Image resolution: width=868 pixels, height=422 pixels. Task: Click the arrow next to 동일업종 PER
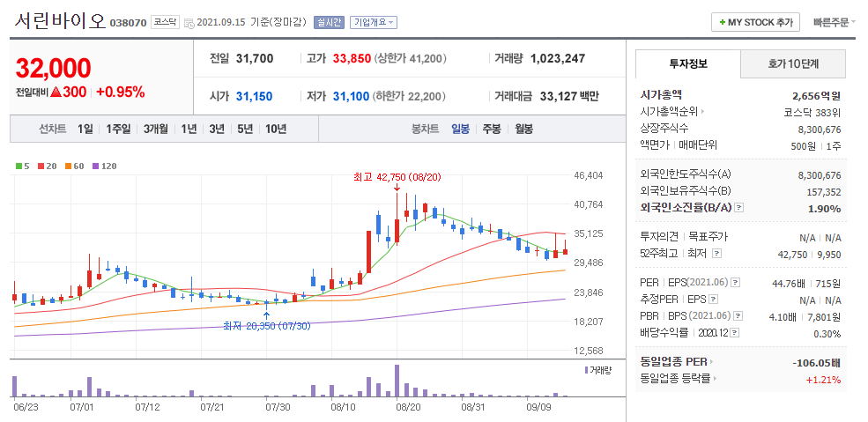coord(712,362)
